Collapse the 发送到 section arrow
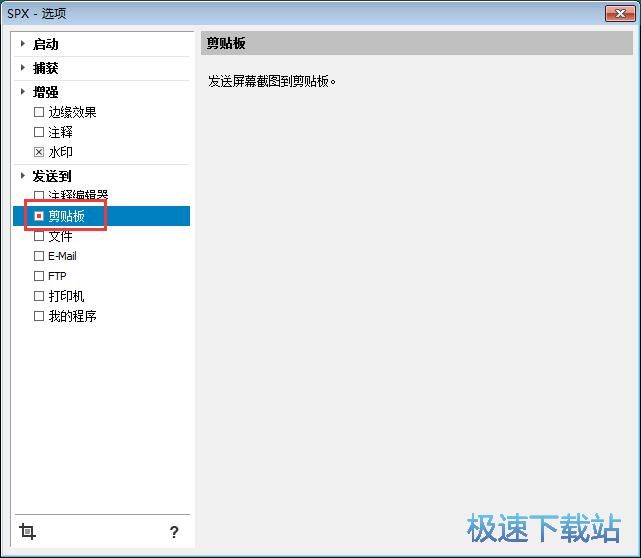 pyautogui.click(x=22, y=176)
